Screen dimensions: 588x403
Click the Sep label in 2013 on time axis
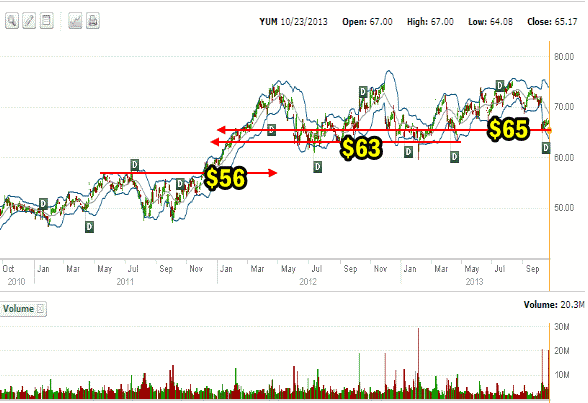[x=532, y=269]
